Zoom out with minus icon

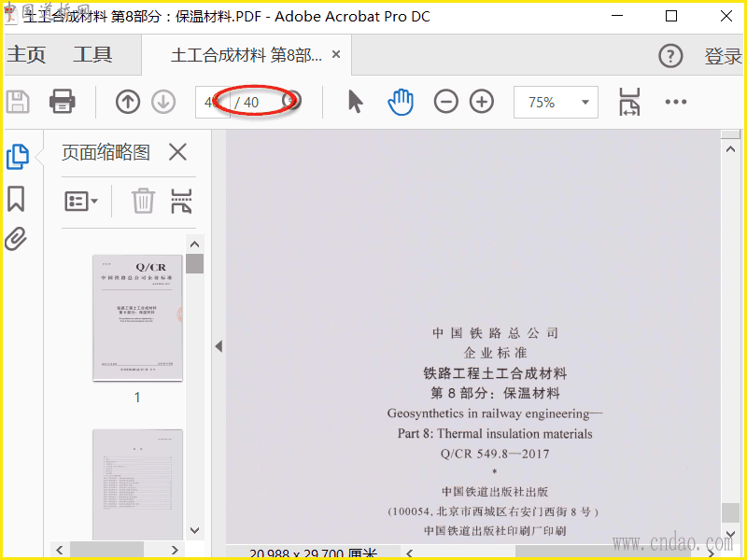pos(446,102)
